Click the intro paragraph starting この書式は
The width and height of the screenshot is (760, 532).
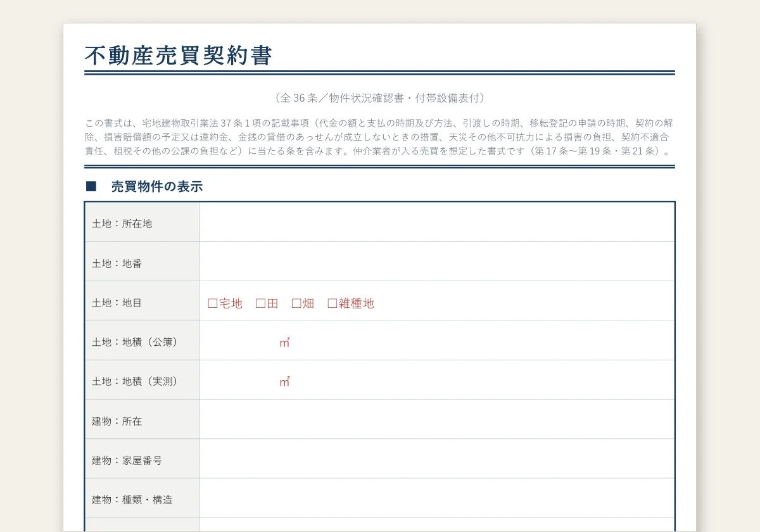click(379, 137)
